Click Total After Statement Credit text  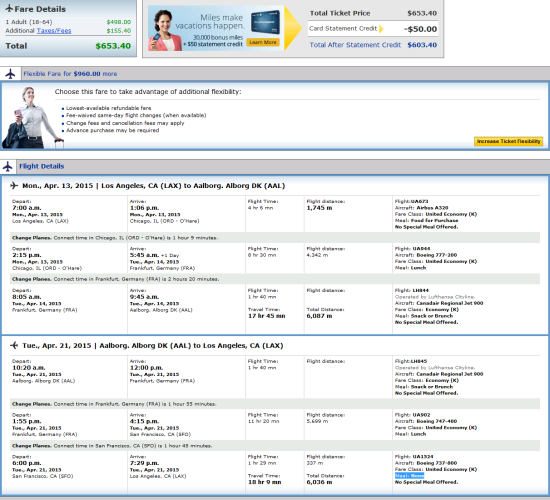[x=355, y=45]
